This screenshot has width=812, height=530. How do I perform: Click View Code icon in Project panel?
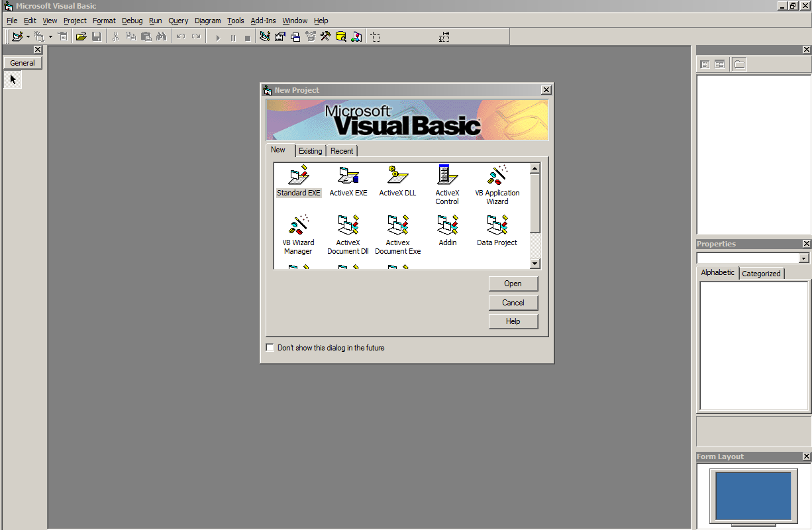click(x=705, y=64)
